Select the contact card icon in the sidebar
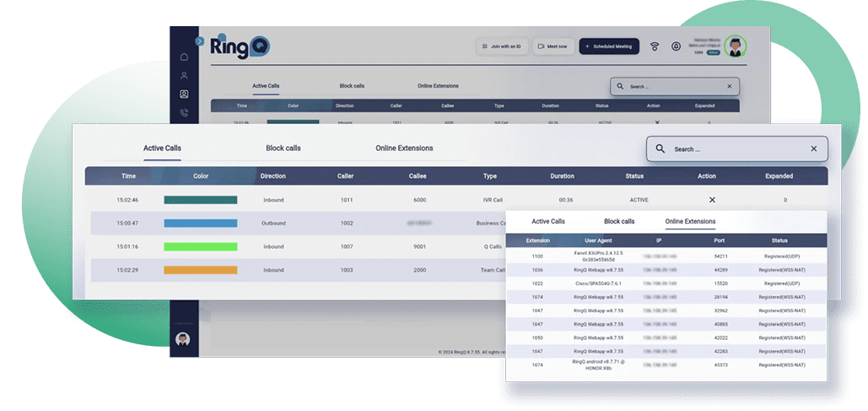Viewport: 868px width, 411px height. tap(184, 95)
